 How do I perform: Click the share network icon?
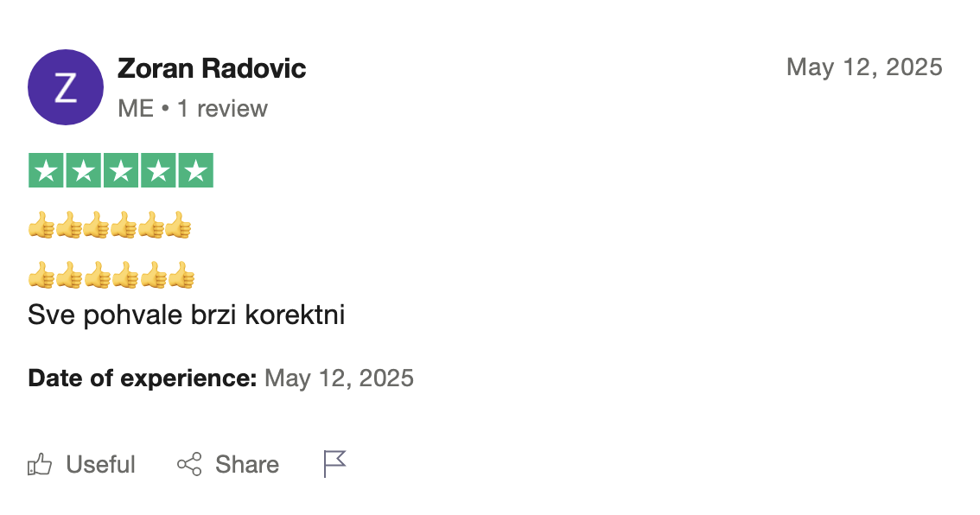click(x=189, y=465)
